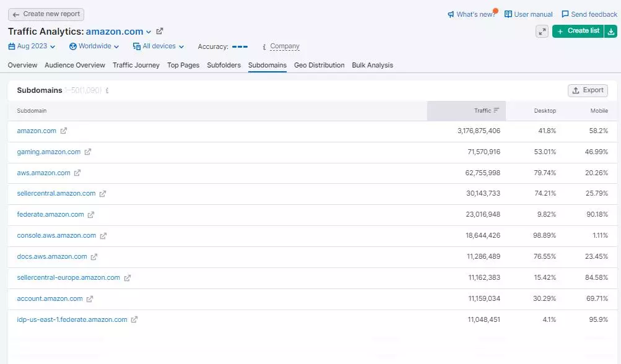Open the sellercentral.amazon.com subdomain link
The width and height of the screenshot is (621, 364).
(x=56, y=193)
